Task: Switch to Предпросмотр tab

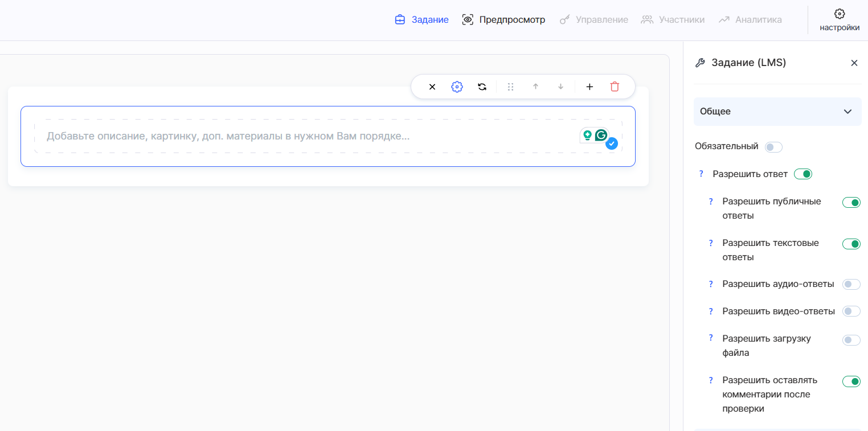Action: click(x=503, y=20)
